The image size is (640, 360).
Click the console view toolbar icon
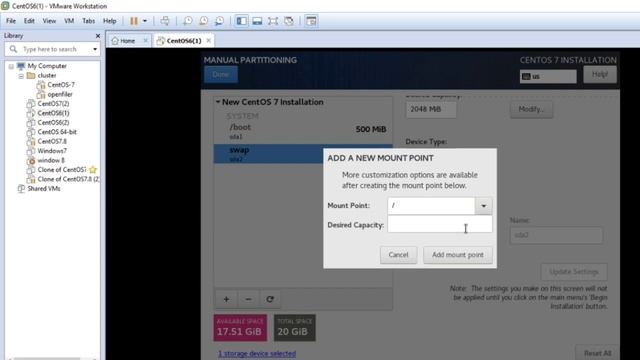tap(311, 21)
